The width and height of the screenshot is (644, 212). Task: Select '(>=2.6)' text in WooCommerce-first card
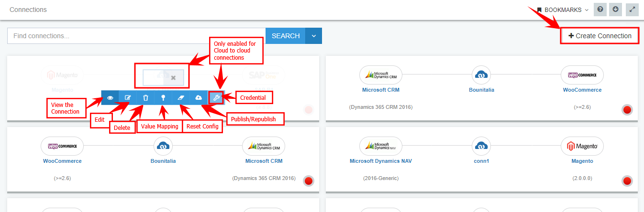tap(63, 178)
